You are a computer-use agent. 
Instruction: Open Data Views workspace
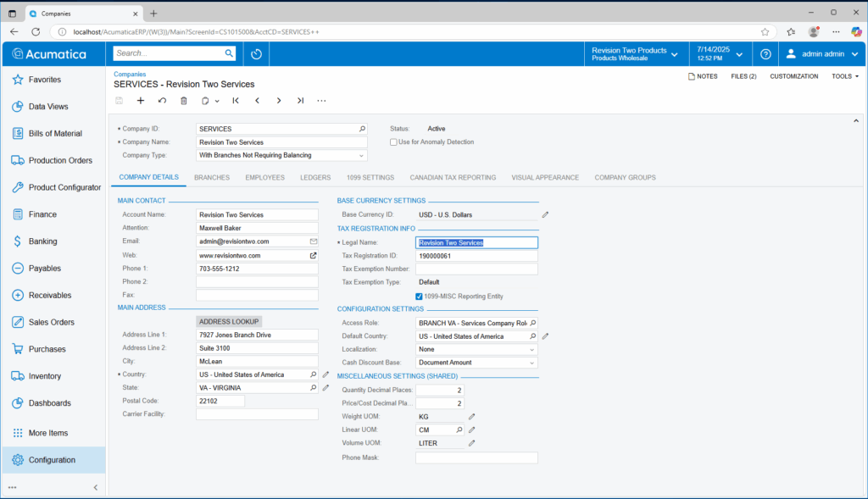point(48,106)
